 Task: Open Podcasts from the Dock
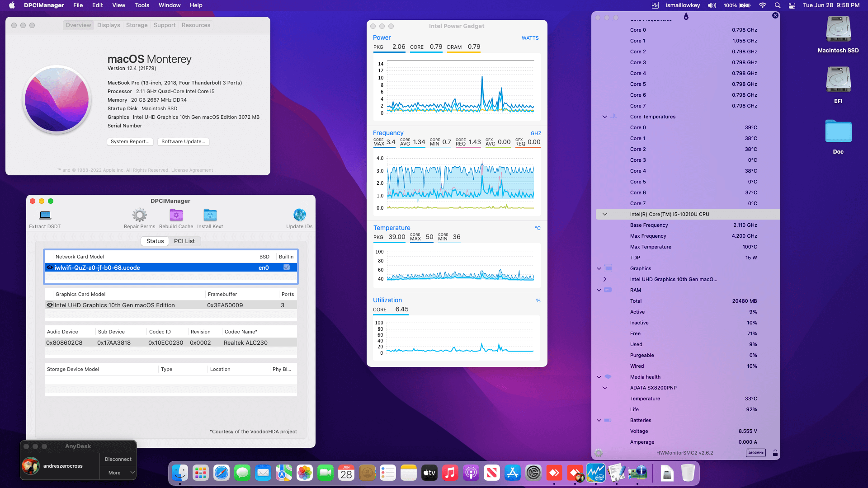[x=471, y=473]
